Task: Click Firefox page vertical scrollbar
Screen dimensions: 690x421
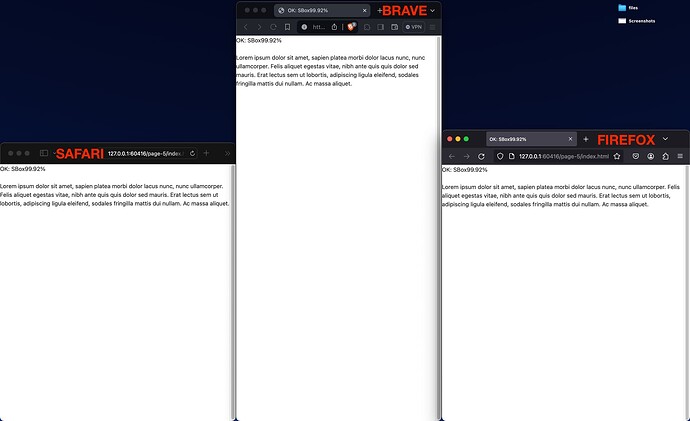Action: [x=687, y=293]
